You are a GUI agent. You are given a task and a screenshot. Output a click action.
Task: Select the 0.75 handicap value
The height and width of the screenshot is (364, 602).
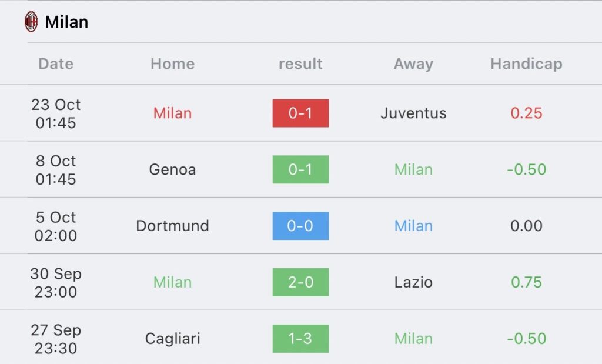[x=526, y=282]
